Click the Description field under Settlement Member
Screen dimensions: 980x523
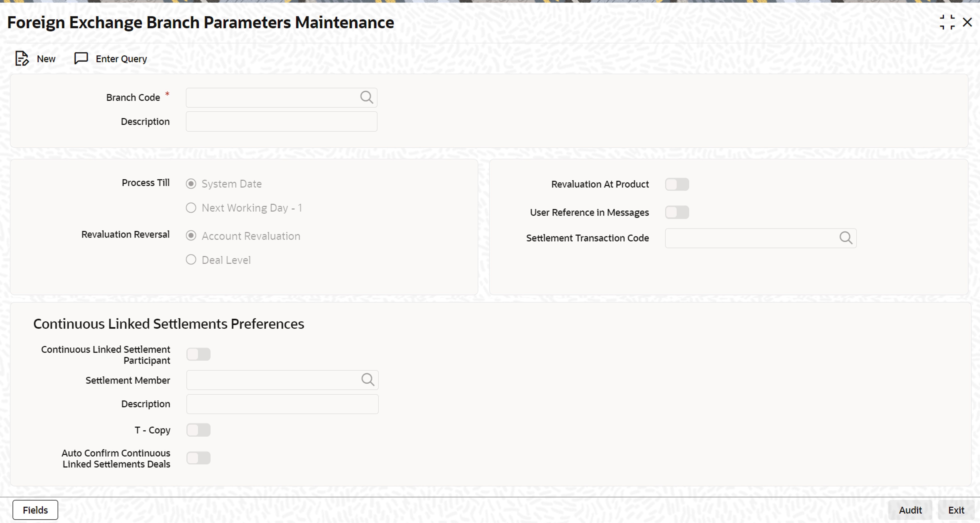(x=282, y=404)
